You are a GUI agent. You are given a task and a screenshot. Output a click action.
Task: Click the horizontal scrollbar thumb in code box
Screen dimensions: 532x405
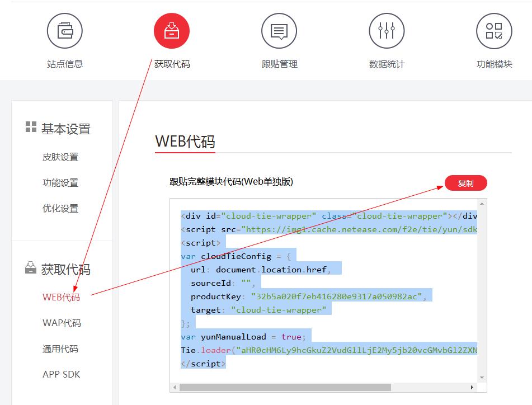point(285,387)
